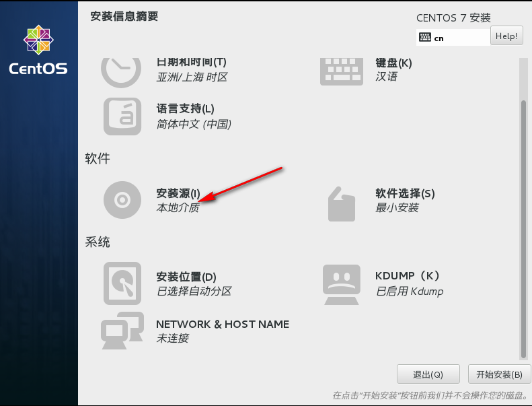
Task: Click the 已启用 Kdump status text
Action: (410, 291)
